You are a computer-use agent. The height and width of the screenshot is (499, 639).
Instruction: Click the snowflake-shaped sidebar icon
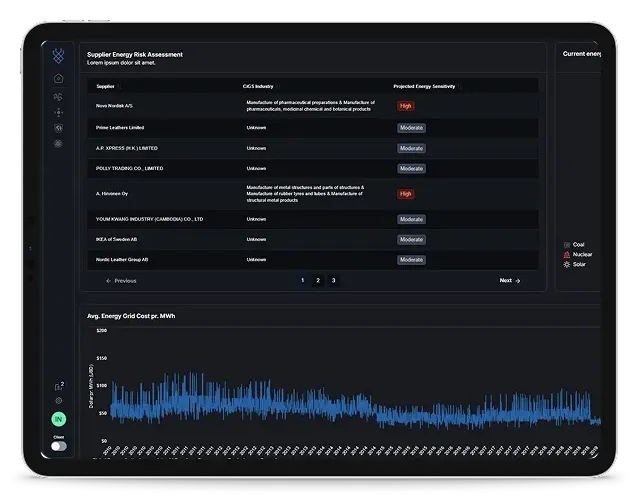click(x=58, y=144)
